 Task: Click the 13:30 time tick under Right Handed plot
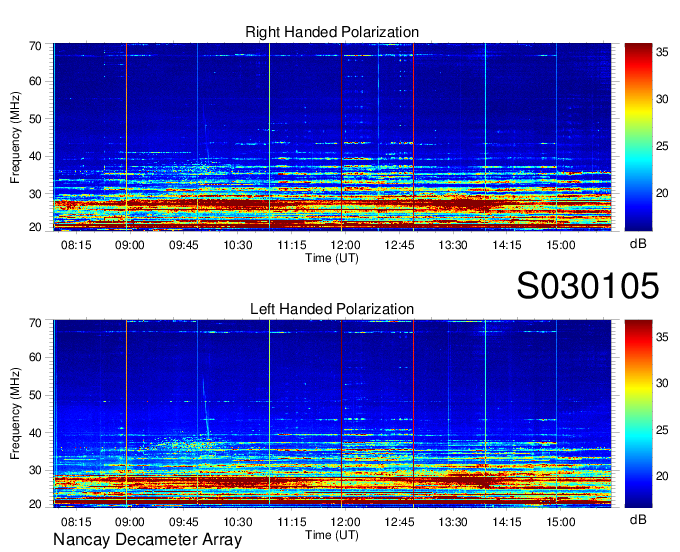coord(453,245)
